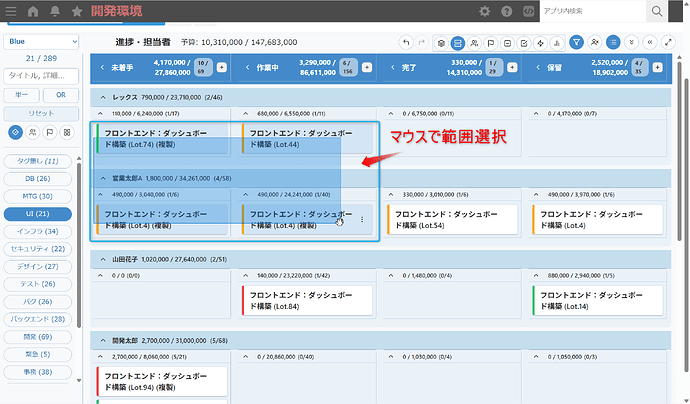Click the magnifier search icon
The width and height of the screenshot is (690, 404).
[657, 11]
